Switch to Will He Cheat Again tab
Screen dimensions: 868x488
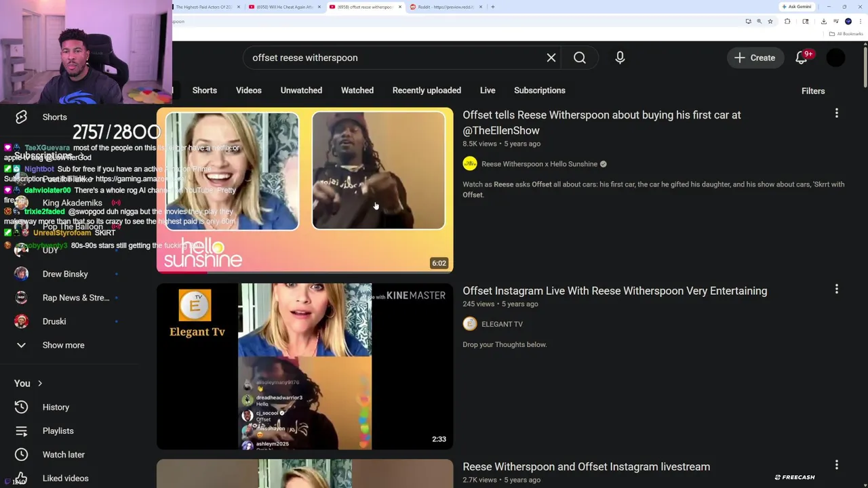pyautogui.click(x=285, y=7)
